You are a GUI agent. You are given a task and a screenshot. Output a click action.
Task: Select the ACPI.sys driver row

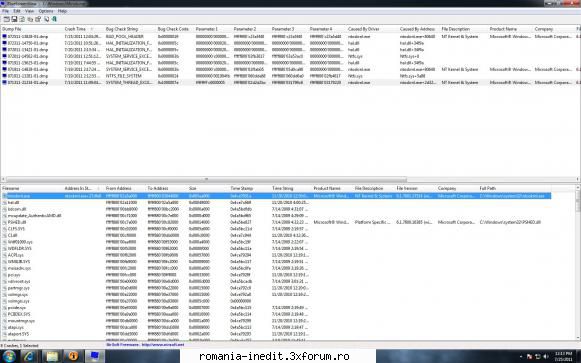(x=276, y=255)
